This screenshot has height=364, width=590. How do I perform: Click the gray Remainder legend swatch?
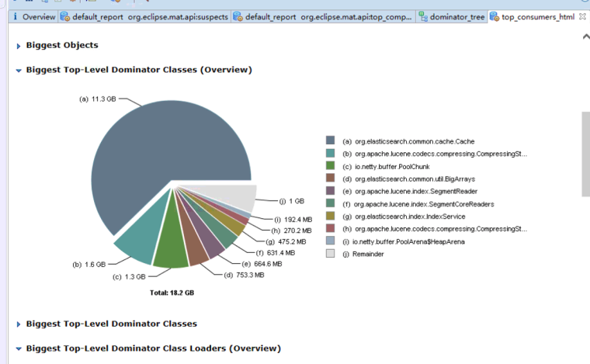pyautogui.click(x=330, y=253)
